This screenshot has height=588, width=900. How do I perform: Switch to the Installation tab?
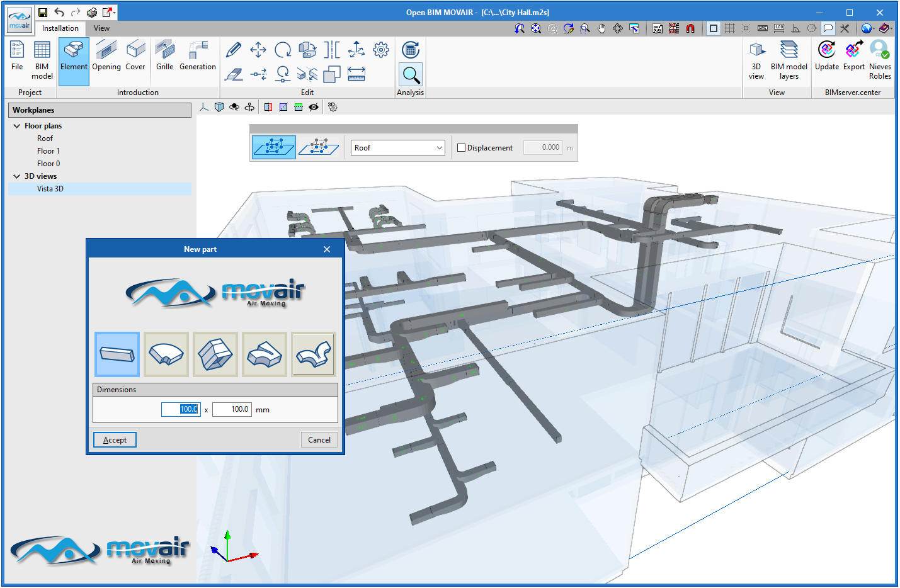point(60,28)
